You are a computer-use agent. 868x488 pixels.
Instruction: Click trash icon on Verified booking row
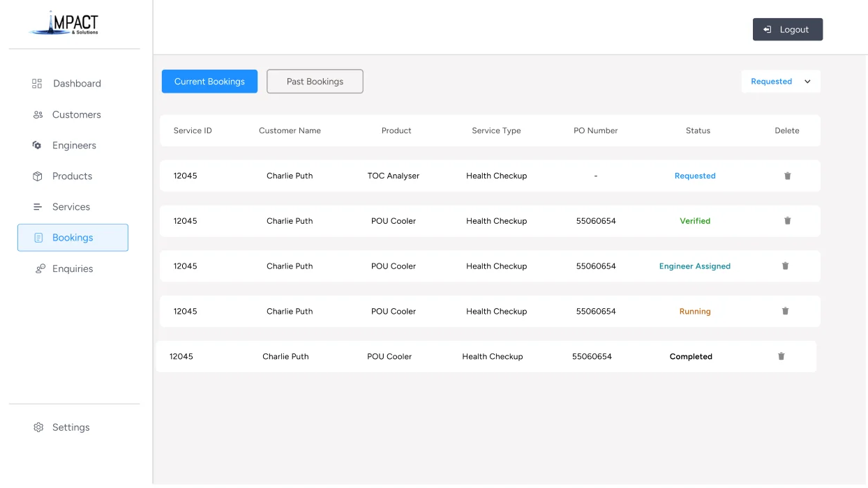(787, 221)
